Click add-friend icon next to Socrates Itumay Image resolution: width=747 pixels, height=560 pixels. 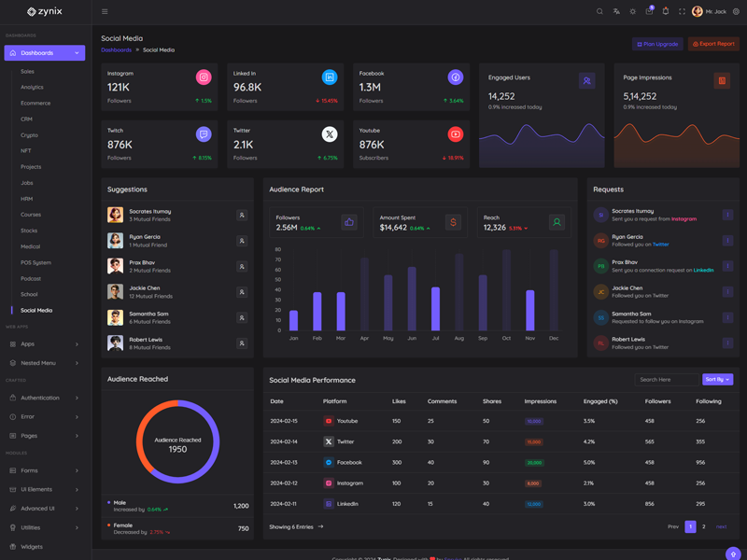242,216
